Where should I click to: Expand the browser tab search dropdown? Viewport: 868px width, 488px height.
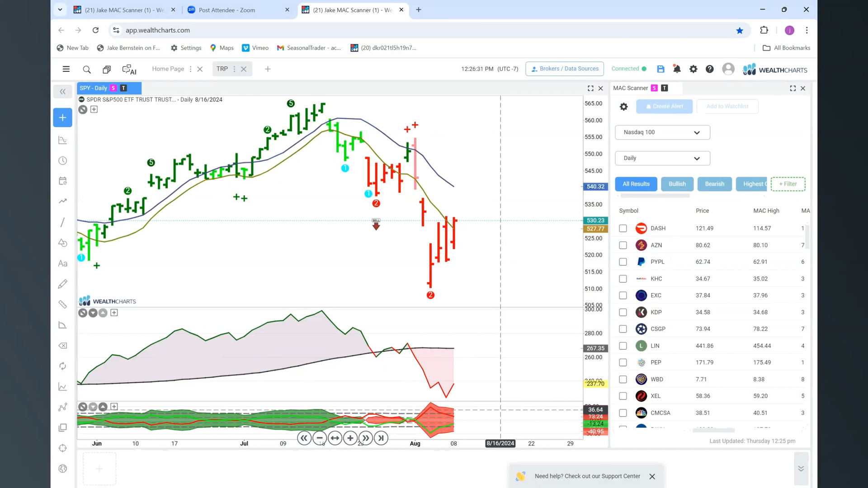click(60, 9)
